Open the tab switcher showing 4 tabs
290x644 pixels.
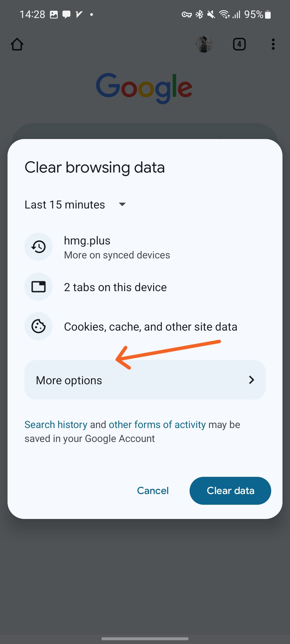pyautogui.click(x=239, y=44)
